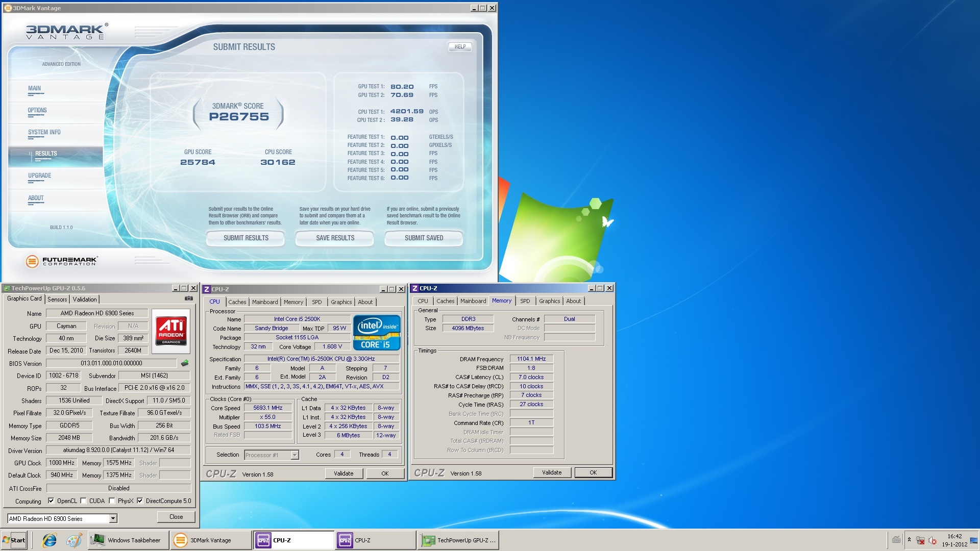This screenshot has height=551, width=980.
Task: Click the CPU name Intel Core i5 2500K
Action: [x=297, y=319]
